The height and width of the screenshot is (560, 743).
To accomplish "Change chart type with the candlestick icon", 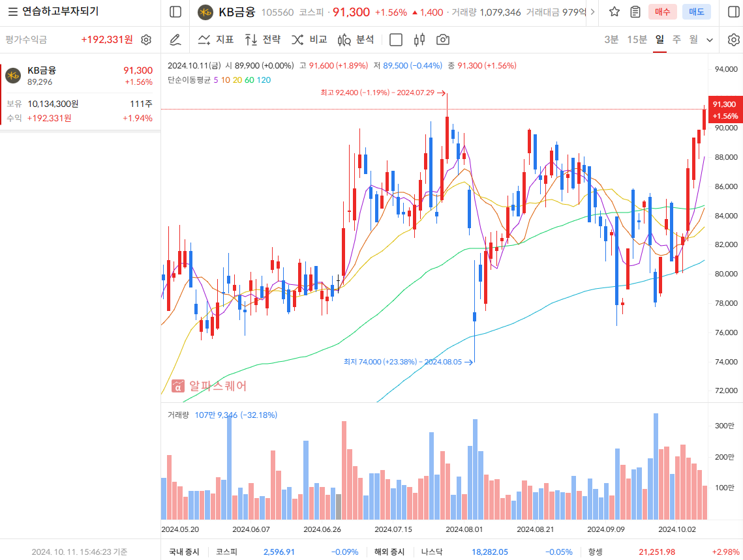I will click(x=419, y=40).
